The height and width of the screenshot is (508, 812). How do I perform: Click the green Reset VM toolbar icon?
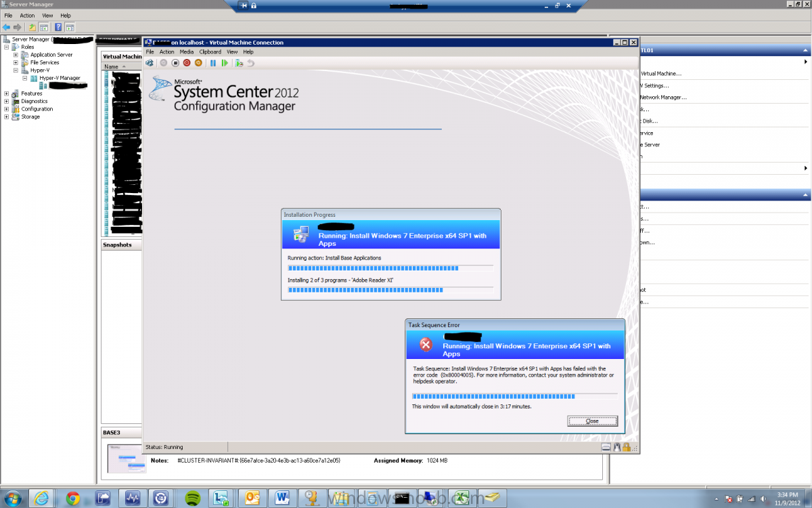[x=225, y=63]
